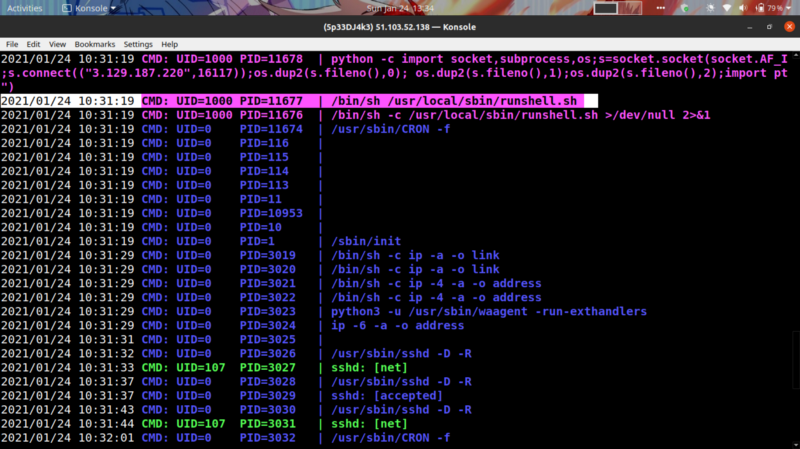Viewport: 800px width, 449px height.
Task: Click the Konsole window title text
Action: pos(399,27)
